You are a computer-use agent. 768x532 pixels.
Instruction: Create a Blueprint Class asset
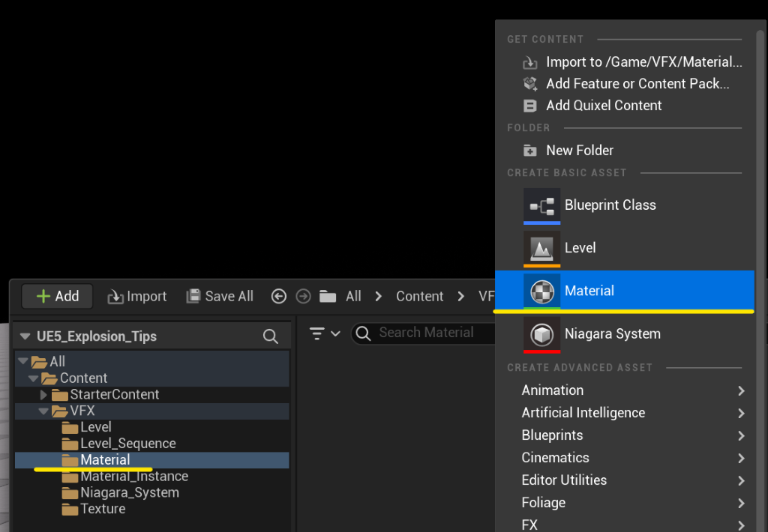coord(625,205)
